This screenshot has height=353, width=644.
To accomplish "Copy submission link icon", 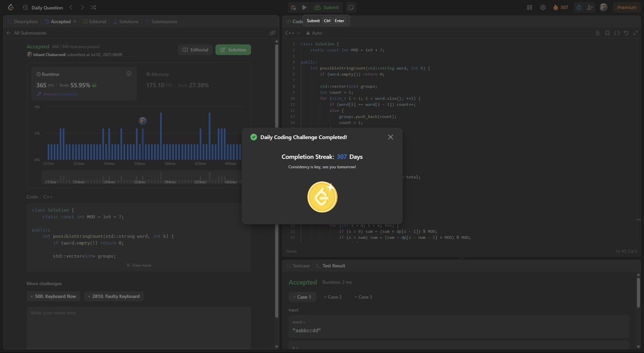I will pyautogui.click(x=272, y=33).
